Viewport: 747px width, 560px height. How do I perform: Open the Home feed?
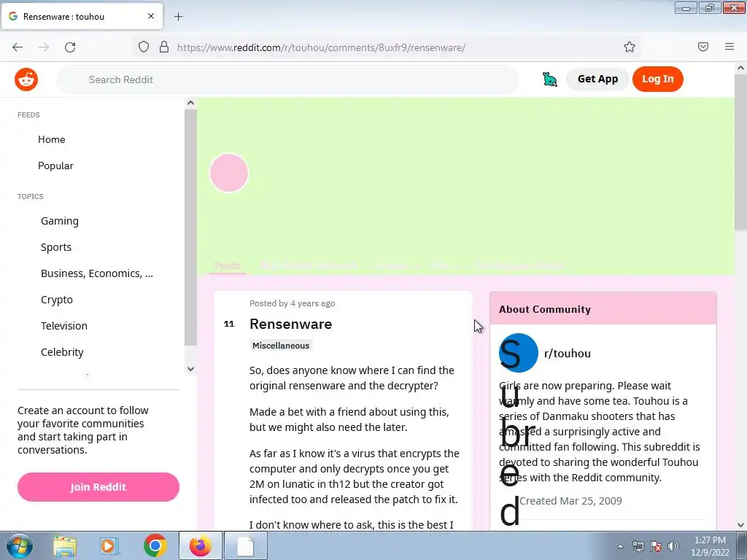52,139
